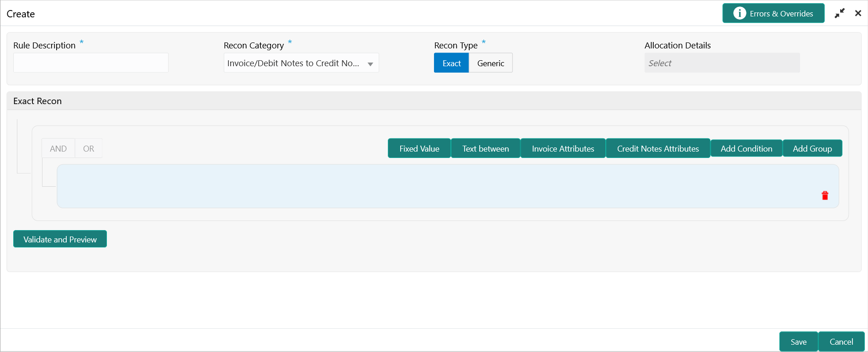Collapse the Create dialog with shrink icon
Viewport: 868px width, 352px height.
point(839,14)
